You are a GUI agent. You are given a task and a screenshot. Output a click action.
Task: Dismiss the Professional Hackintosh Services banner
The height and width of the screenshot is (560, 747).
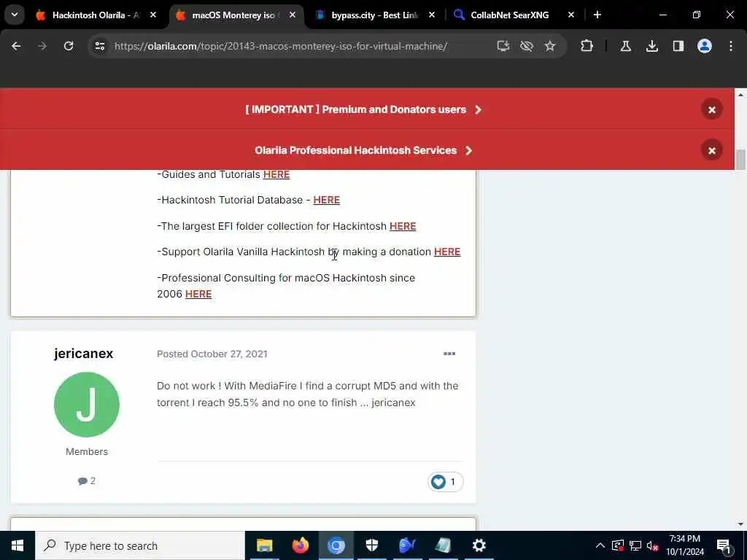[712, 150]
